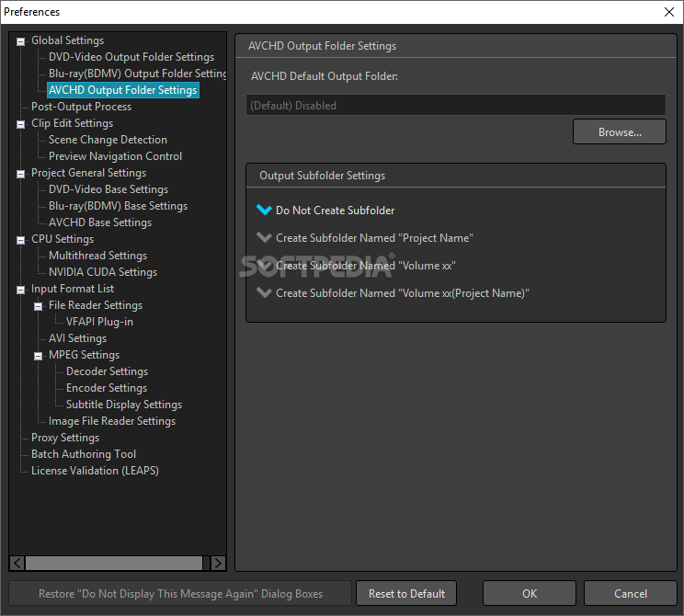The height and width of the screenshot is (616, 684).
Task: Open Proxy Settings
Action: tap(65, 438)
